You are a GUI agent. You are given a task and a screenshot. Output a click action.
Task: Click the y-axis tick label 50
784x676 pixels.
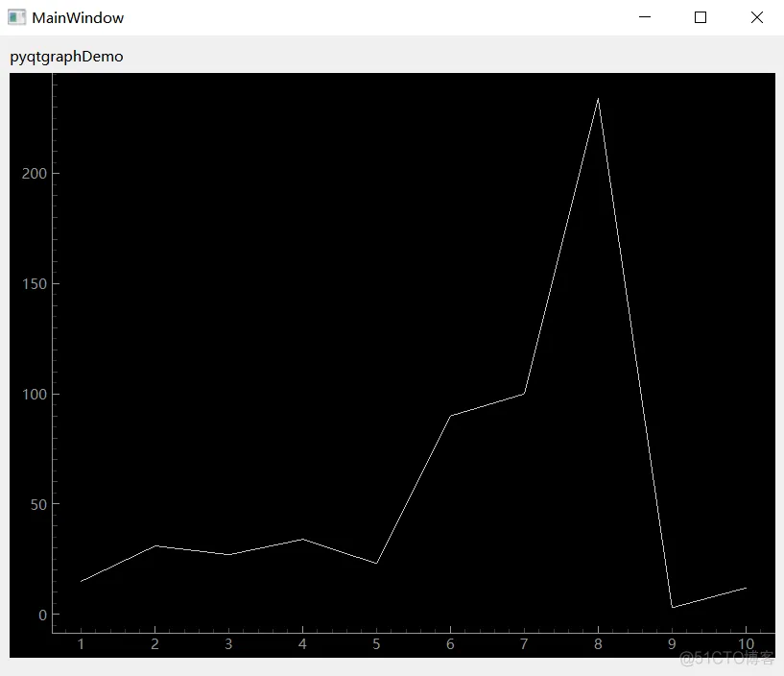click(x=38, y=504)
